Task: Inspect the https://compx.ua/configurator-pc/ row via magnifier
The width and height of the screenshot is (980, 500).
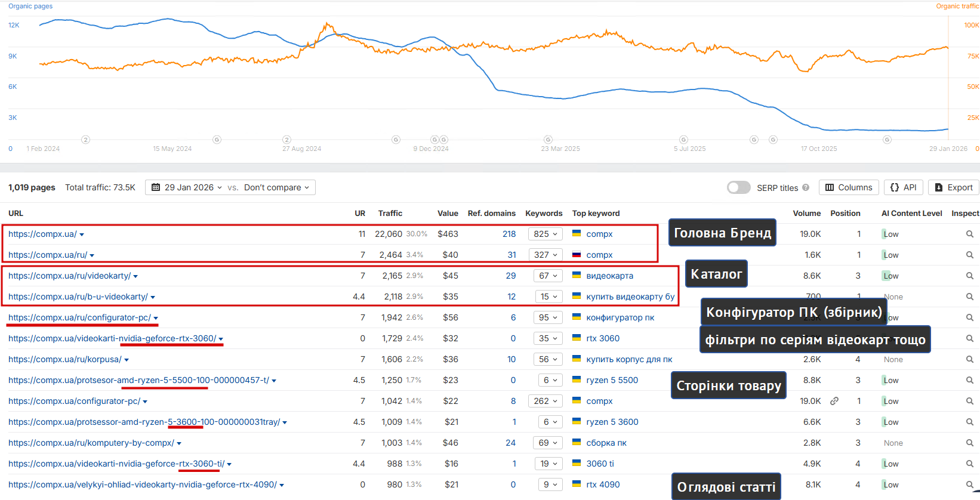Action: 970,402
